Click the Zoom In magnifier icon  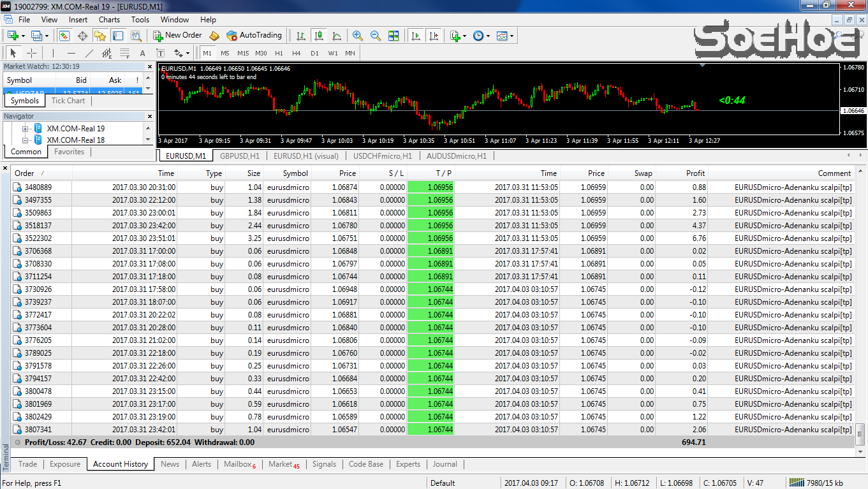point(358,36)
